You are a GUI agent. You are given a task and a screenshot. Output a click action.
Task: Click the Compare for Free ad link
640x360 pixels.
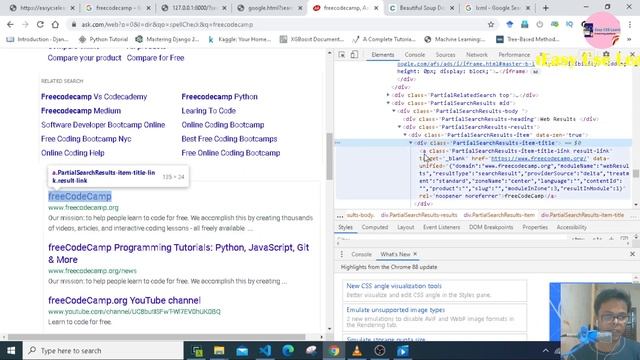coord(155,58)
